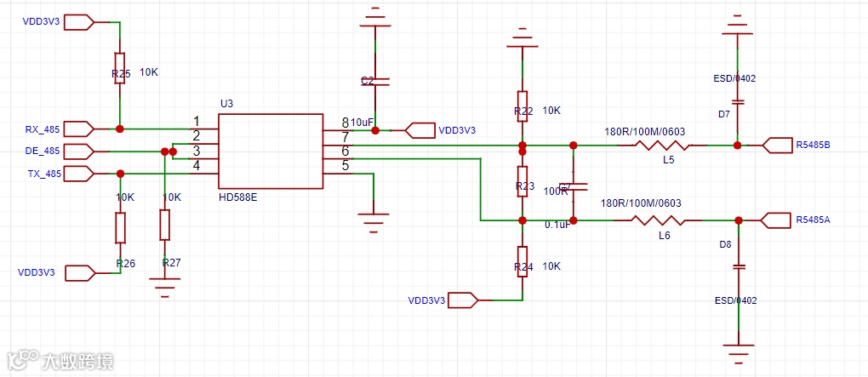
Task: Select ground symbol above diode D7
Action: (737, 25)
